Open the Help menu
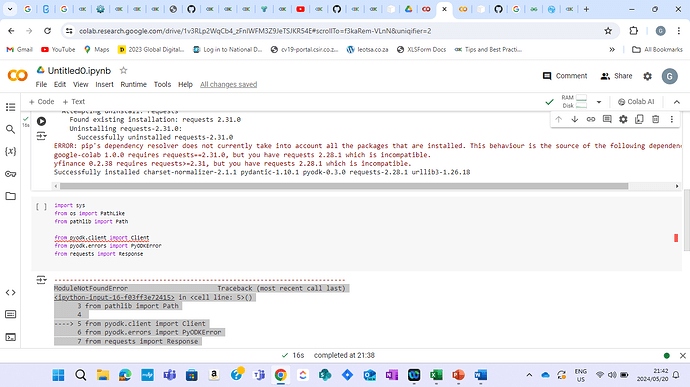The width and height of the screenshot is (690, 387). pos(185,85)
